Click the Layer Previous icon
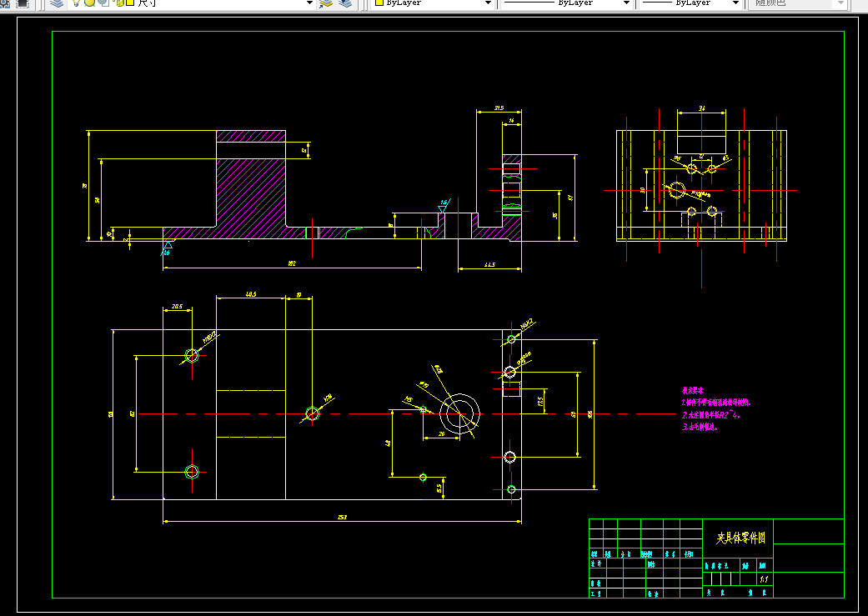868x616 pixels. [345, 3]
